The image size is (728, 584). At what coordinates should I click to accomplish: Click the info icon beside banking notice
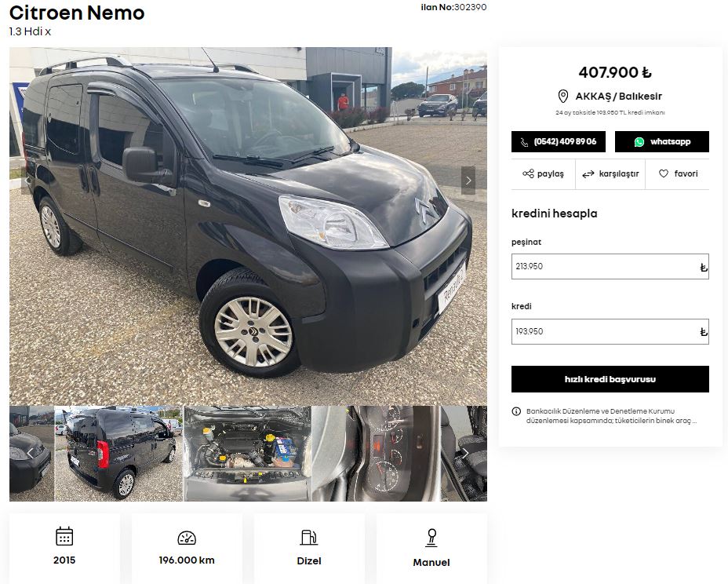(516, 411)
